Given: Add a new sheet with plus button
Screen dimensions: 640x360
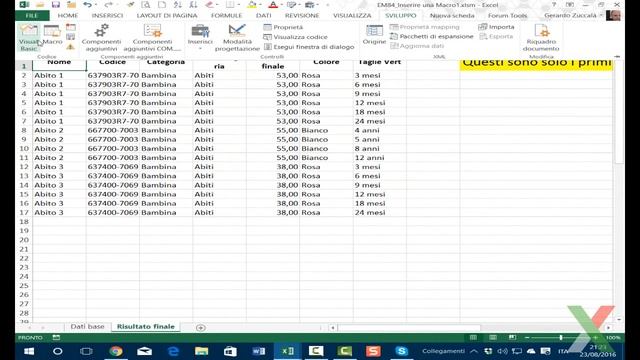Looking at the screenshot, I should pyautogui.click(x=200, y=327).
